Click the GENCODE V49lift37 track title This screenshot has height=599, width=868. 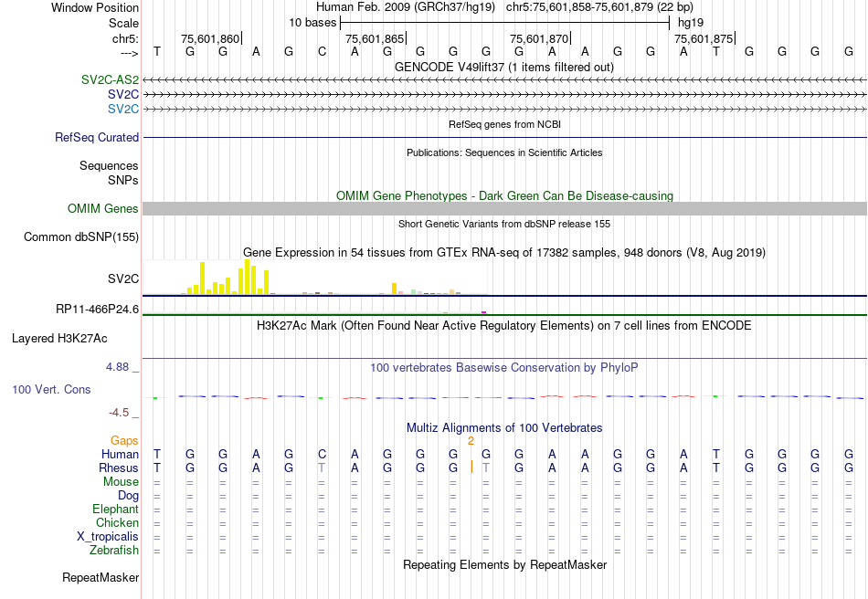(x=504, y=67)
